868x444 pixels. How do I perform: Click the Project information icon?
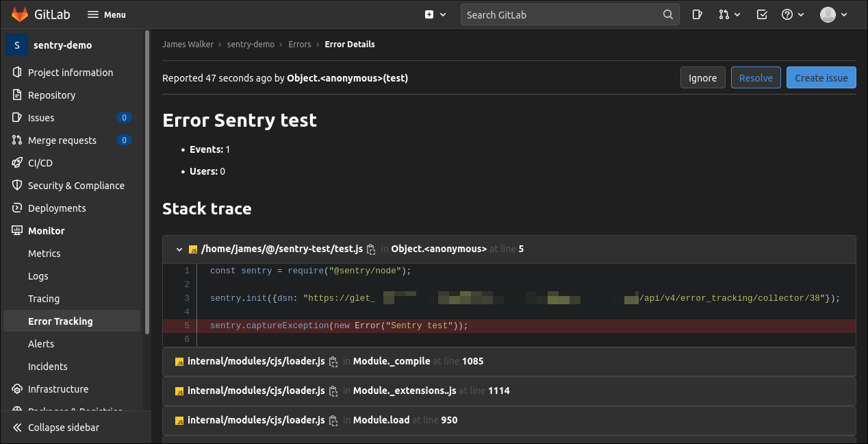tap(17, 72)
